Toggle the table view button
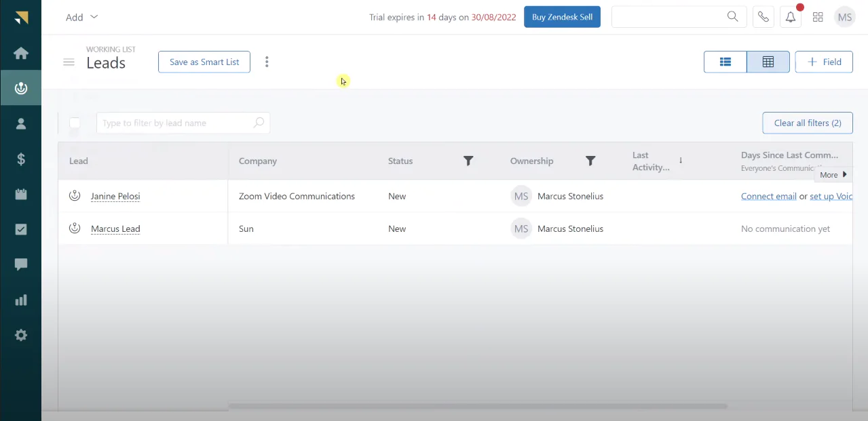The width and height of the screenshot is (868, 421). [x=768, y=61]
